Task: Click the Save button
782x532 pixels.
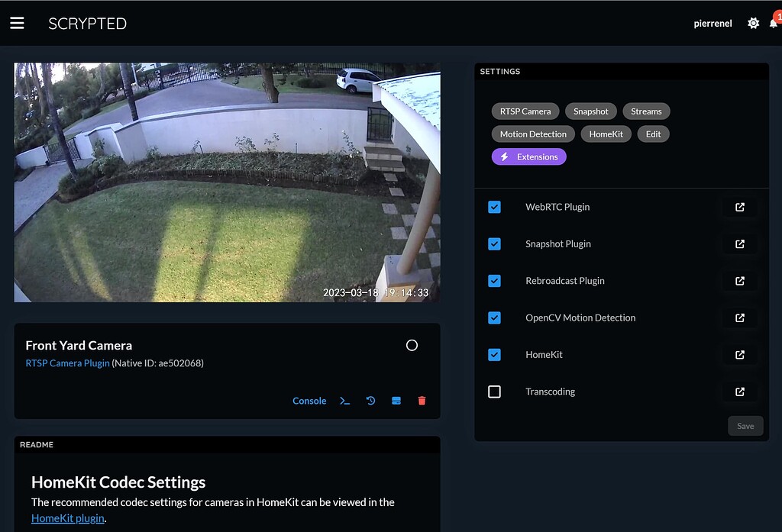Action: [745, 425]
